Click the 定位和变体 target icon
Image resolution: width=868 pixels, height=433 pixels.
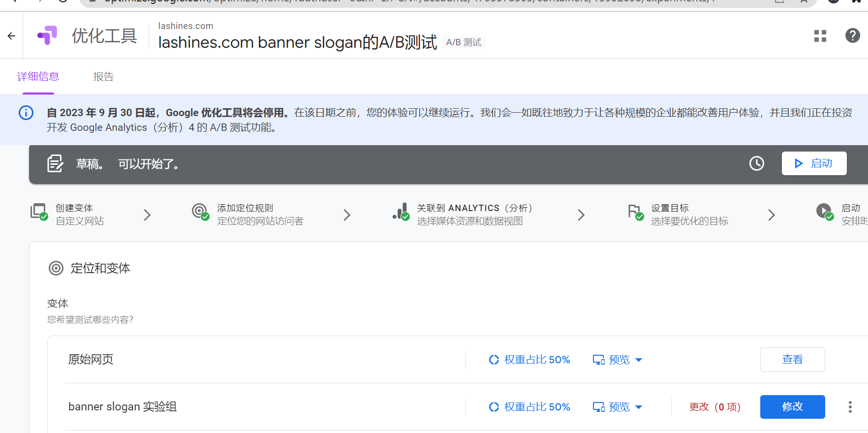click(x=56, y=268)
